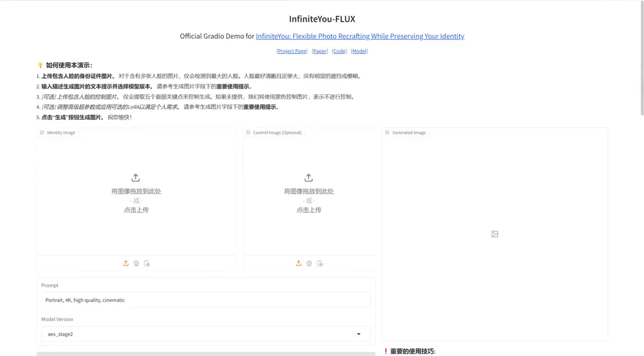Click the page vertical scrollbar

click(x=642, y=57)
